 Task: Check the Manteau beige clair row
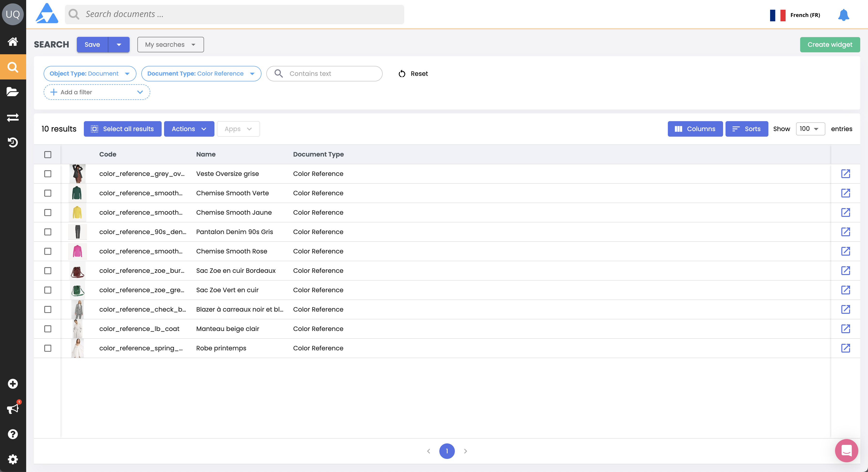(48, 329)
